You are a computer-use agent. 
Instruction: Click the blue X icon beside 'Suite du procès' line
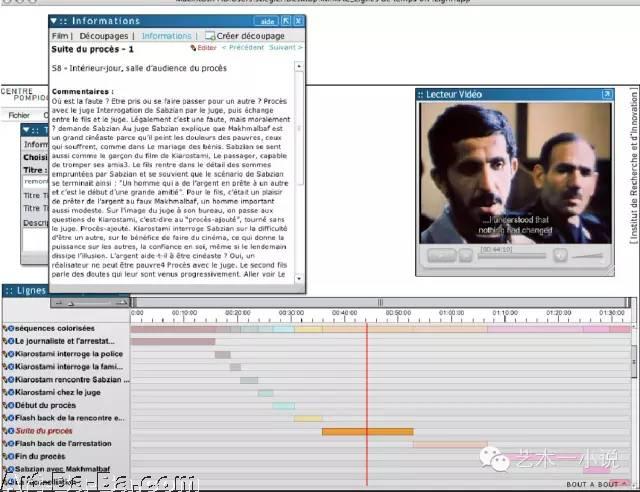point(11,431)
